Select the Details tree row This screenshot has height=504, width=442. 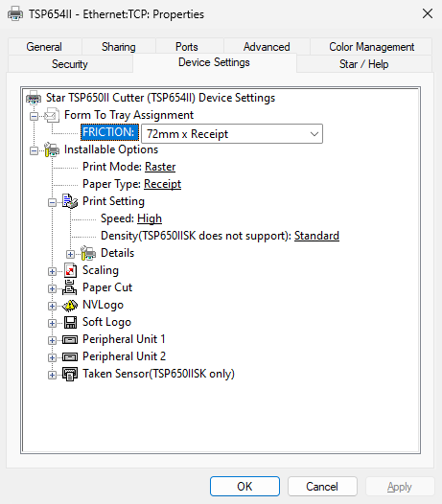pos(117,253)
